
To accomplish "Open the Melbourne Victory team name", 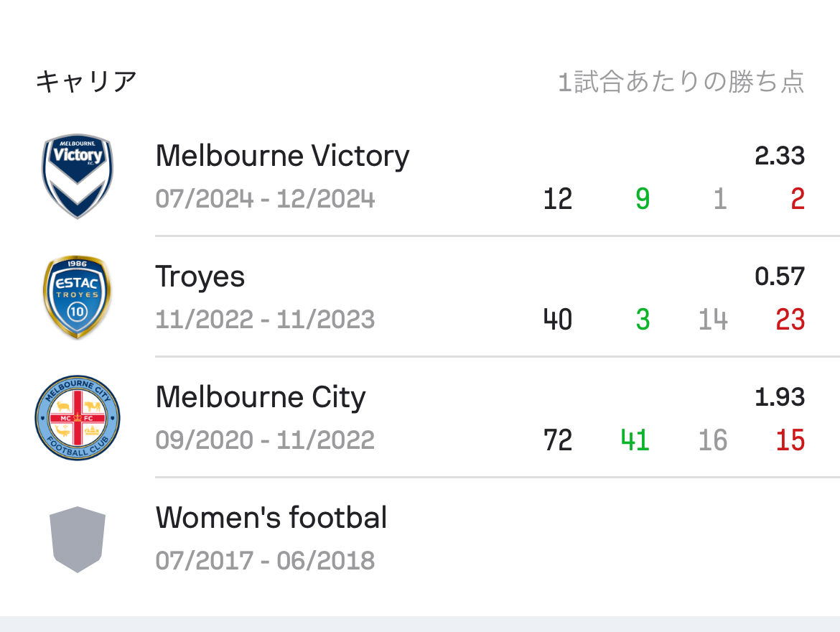I will click(282, 156).
